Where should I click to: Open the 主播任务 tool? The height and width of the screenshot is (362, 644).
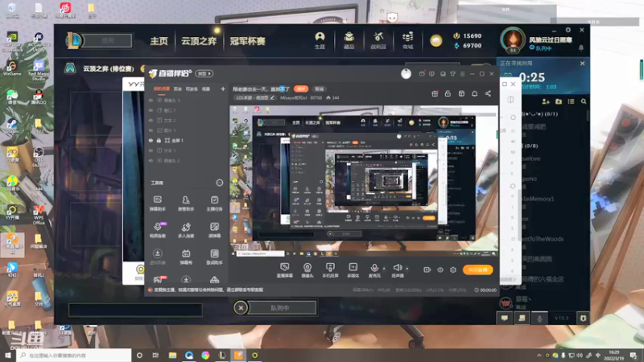[214, 204]
